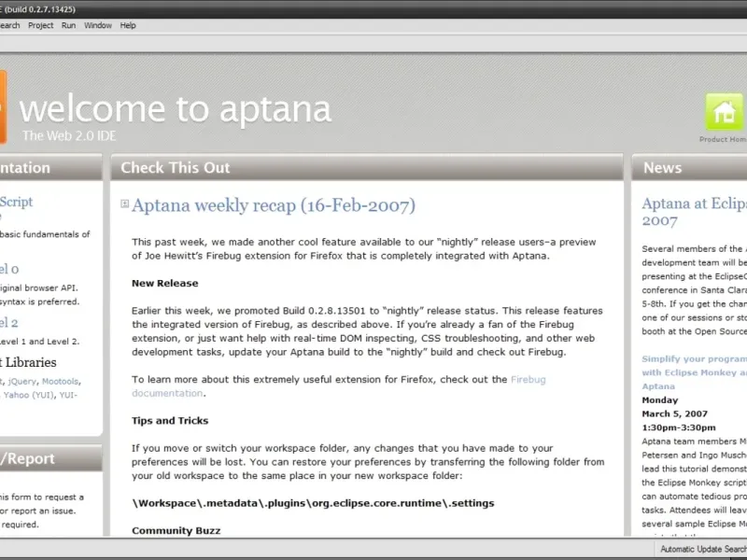Click 'The Web 2.0 IDE' tagline
Image resolution: width=747 pixels, height=560 pixels.
click(x=69, y=135)
